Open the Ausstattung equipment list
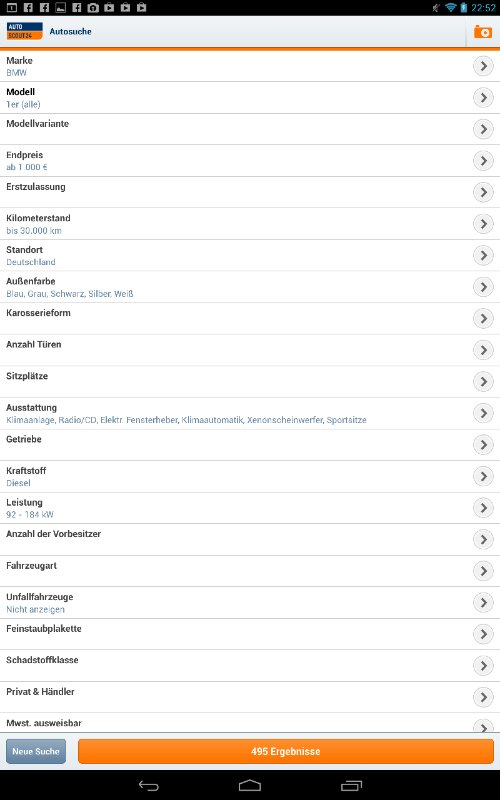500x800 pixels. pyautogui.click(x=250, y=413)
